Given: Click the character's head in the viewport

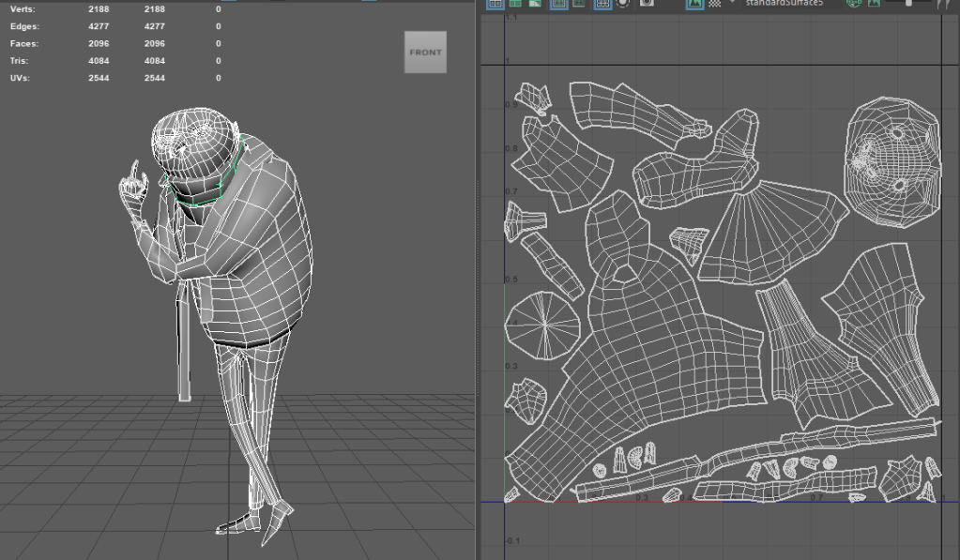Looking at the screenshot, I should [x=195, y=141].
